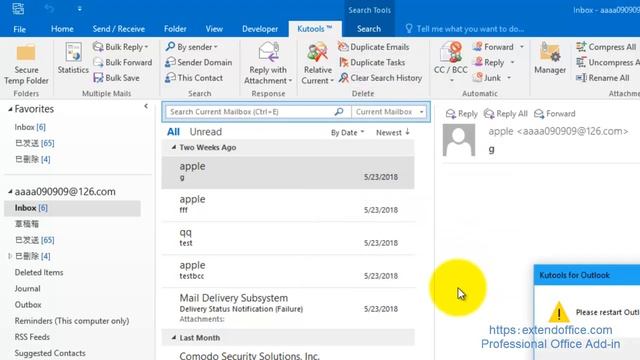
Task: Click Rename All attachments
Action: 603,78
